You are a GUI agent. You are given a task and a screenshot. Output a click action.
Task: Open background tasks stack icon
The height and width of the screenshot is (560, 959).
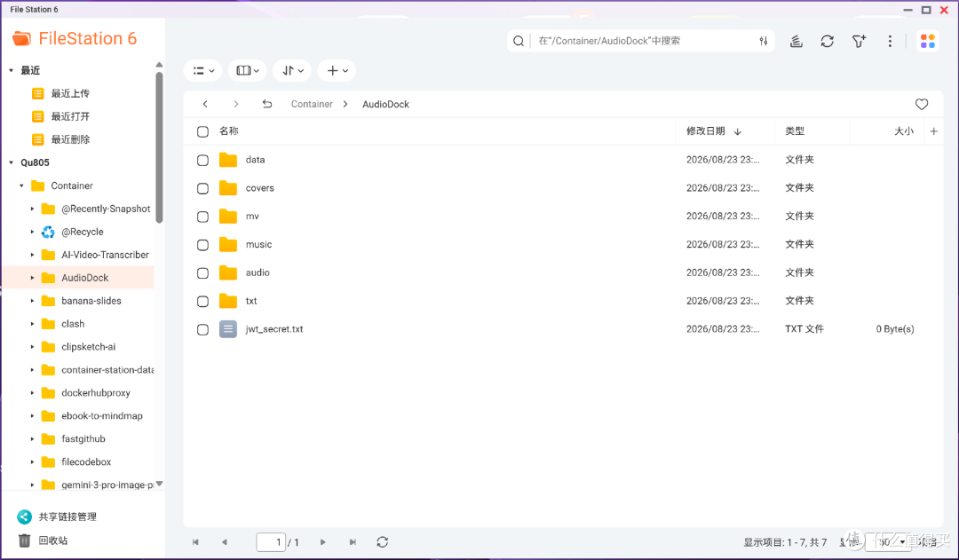[796, 41]
